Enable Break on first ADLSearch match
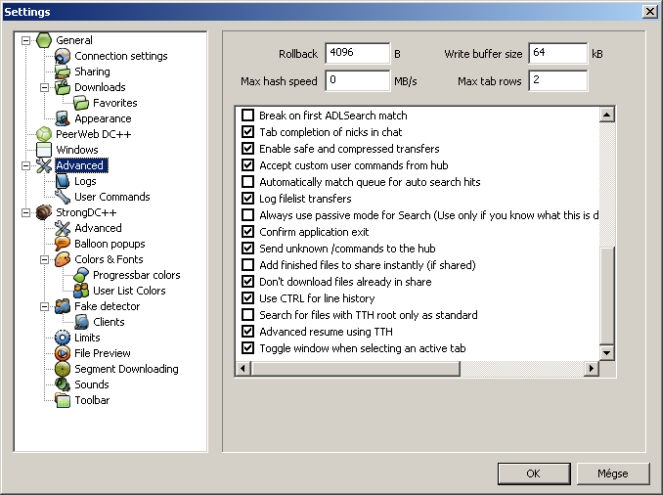663x495 pixels. (248, 116)
